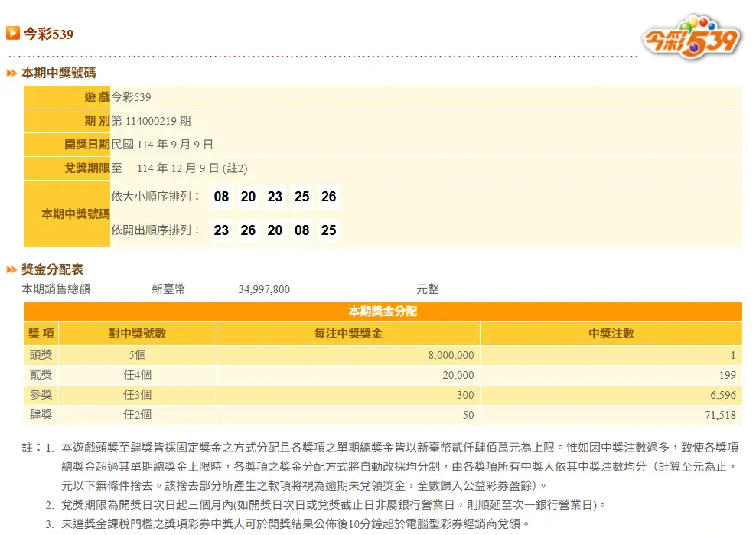This screenshot has width=756, height=535.
Task: Click the total sales figure 34,997,800
Action: coord(264,289)
